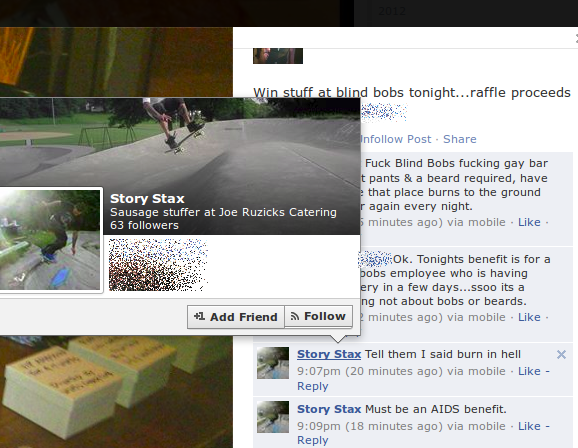Delete the 'burn in hell' comment via X
Viewport: 578px width, 448px height.
(x=561, y=355)
